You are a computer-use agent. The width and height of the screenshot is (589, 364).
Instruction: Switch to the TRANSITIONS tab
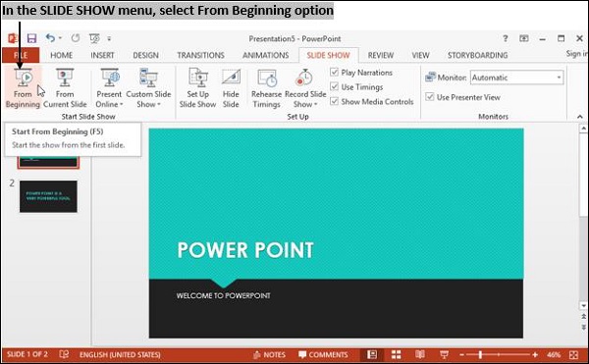(x=200, y=55)
